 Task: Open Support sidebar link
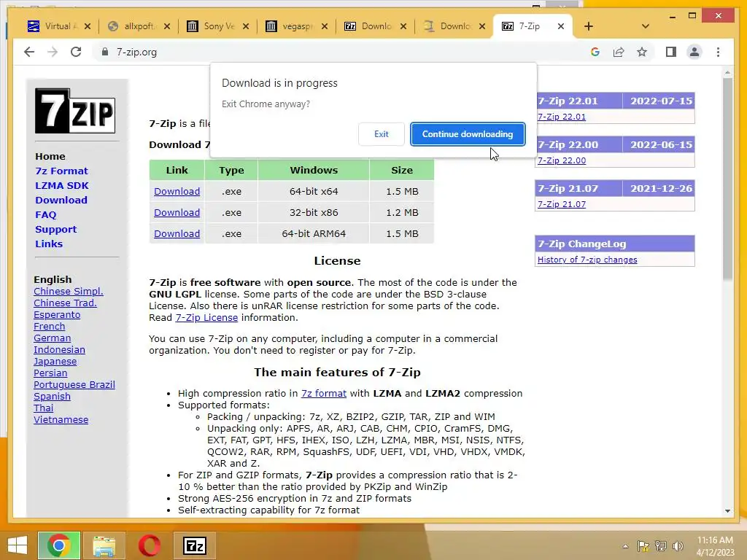pos(55,229)
